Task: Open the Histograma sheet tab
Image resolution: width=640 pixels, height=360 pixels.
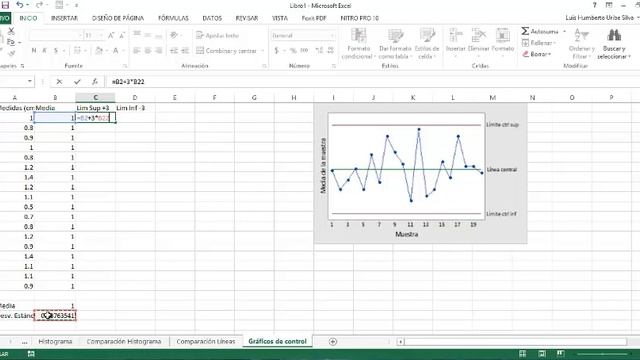Action: [x=55, y=341]
